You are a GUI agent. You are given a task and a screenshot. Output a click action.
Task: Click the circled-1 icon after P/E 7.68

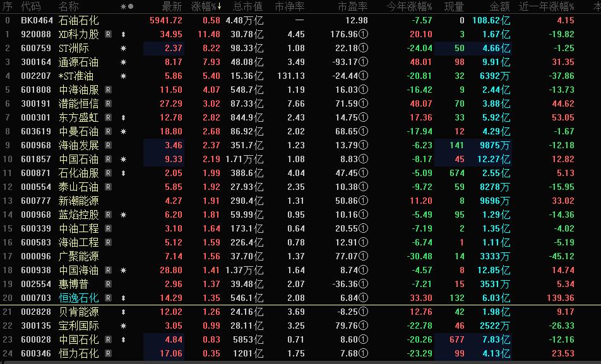coord(364,353)
